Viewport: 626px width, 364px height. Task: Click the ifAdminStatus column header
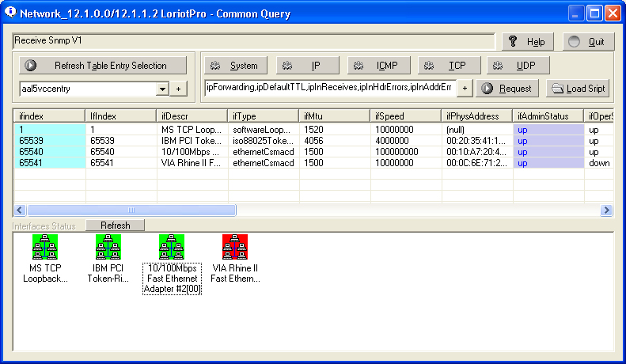tap(548, 116)
